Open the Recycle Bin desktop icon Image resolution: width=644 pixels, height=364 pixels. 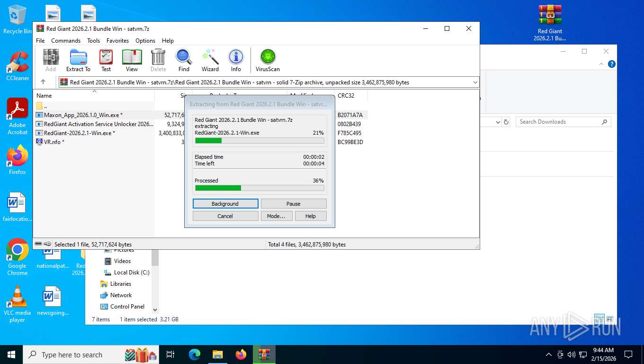click(17, 19)
